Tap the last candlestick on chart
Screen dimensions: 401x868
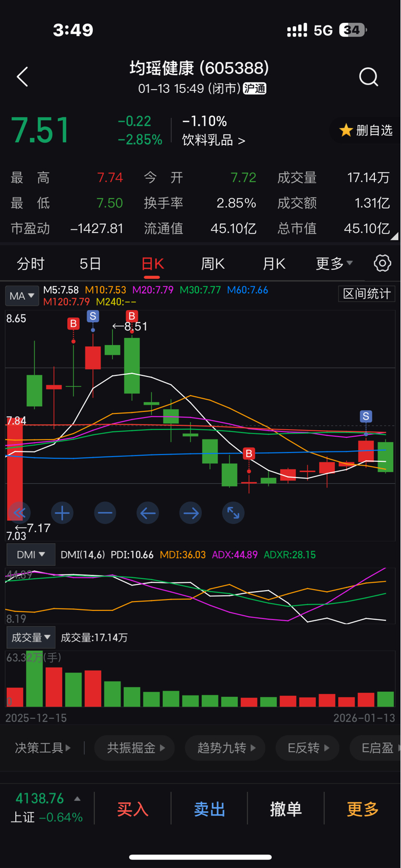click(x=385, y=457)
